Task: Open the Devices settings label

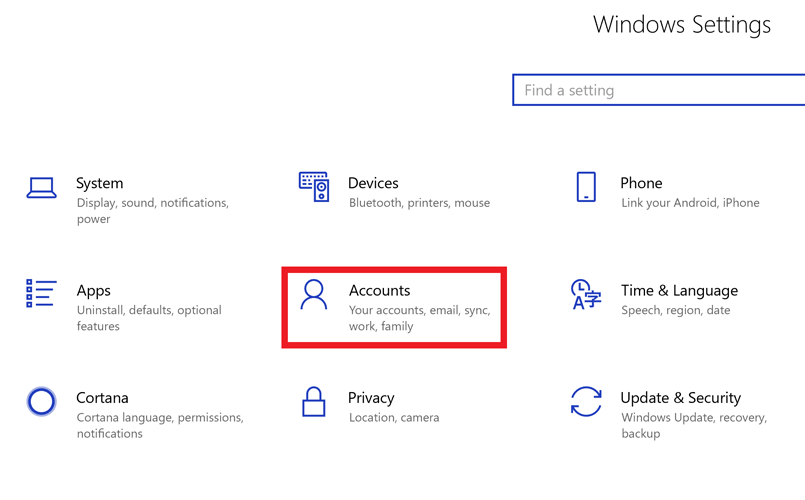Action: [x=373, y=183]
